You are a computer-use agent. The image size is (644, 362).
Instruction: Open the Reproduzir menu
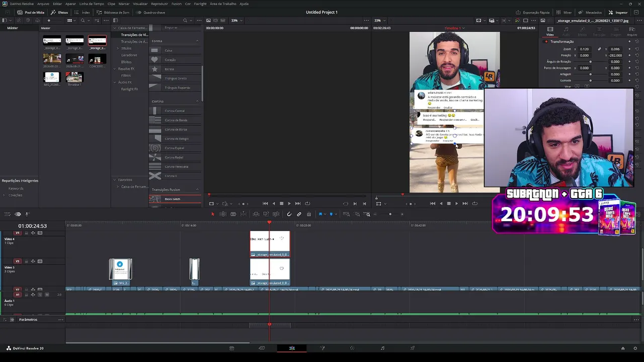(x=159, y=4)
